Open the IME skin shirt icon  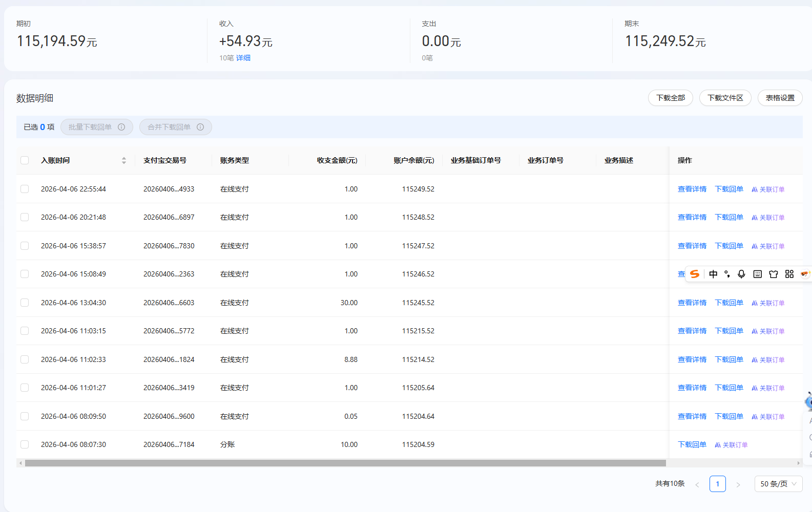[774, 274]
